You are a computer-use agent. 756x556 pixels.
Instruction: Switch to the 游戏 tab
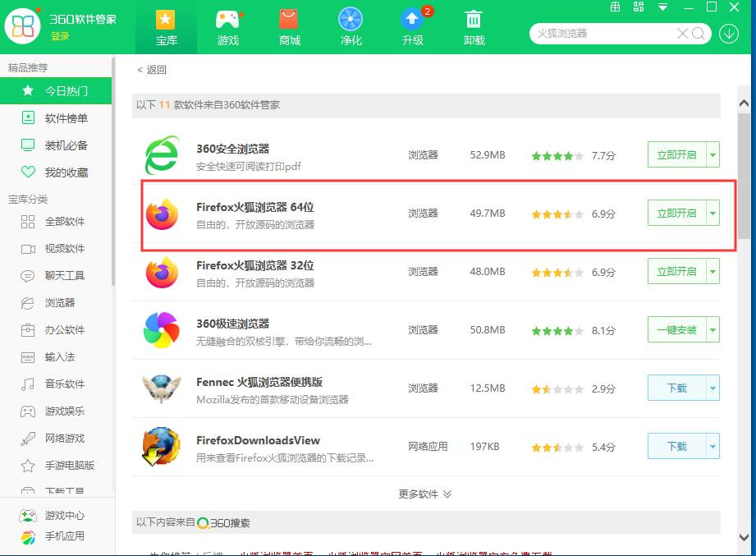227,27
